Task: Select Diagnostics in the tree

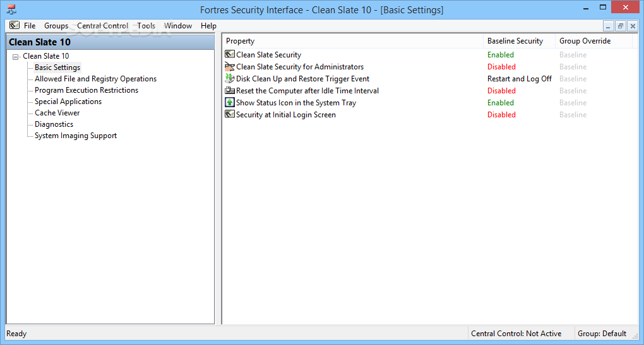Action: point(54,124)
